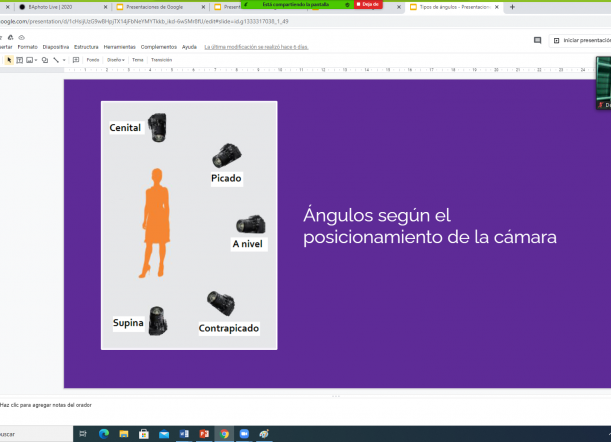611x442 pixels.
Task: Click the insert image icon
Action: [31, 60]
